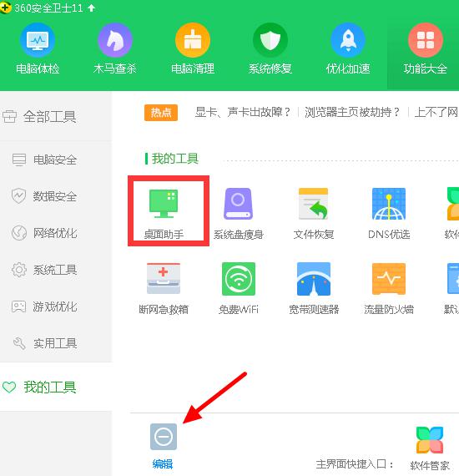Click the 360 logo in title bar
Screen dimensions: 459x476
click(x=5, y=8)
